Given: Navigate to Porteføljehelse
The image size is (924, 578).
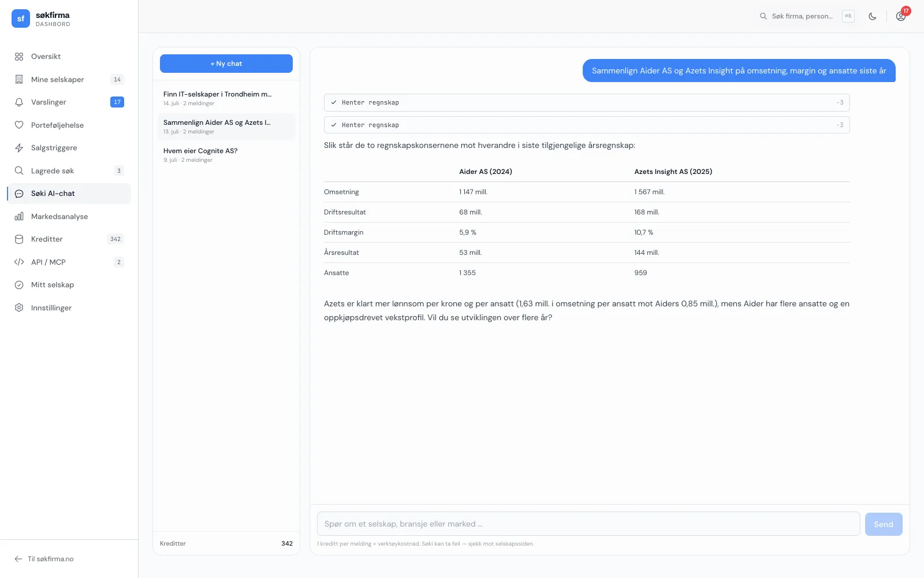Looking at the screenshot, I should point(69,125).
